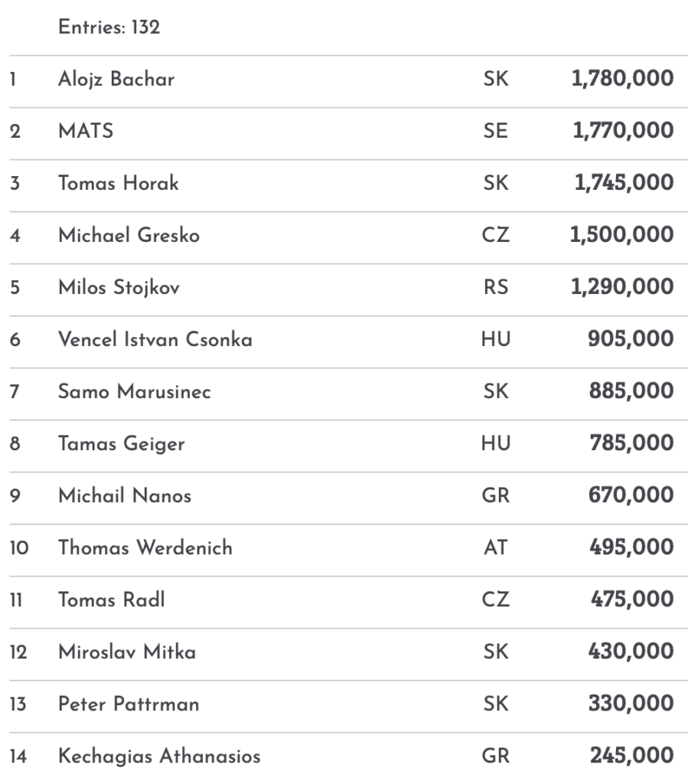Click the 1,500,000 chip count

pyautogui.click(x=622, y=235)
